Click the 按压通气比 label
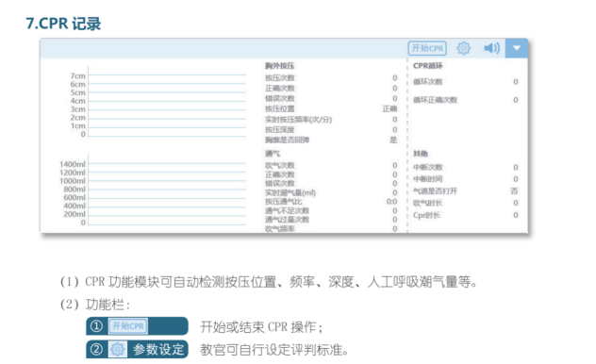596x364 pixels. pyautogui.click(x=284, y=202)
